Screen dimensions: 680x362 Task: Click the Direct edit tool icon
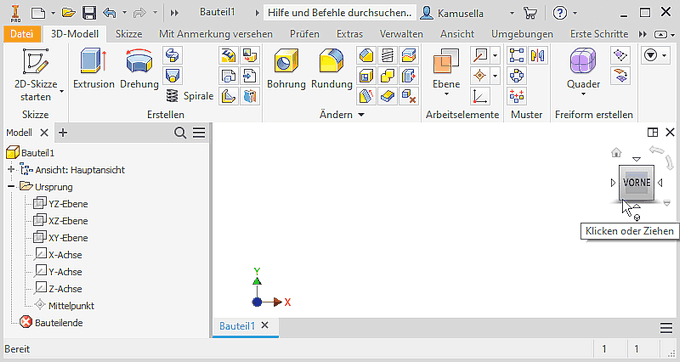(x=409, y=76)
